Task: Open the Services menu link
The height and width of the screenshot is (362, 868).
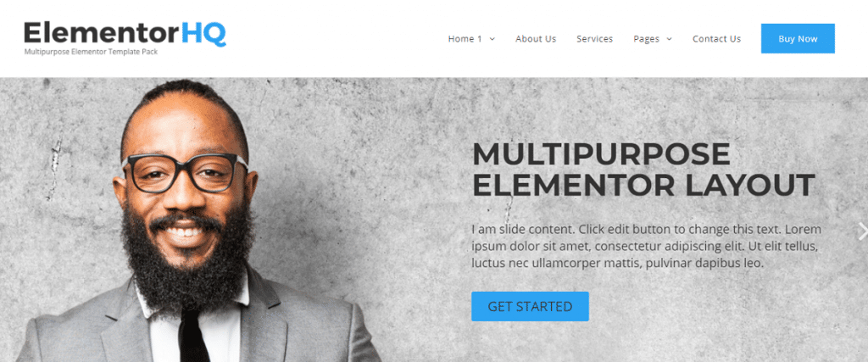Action: 594,39
